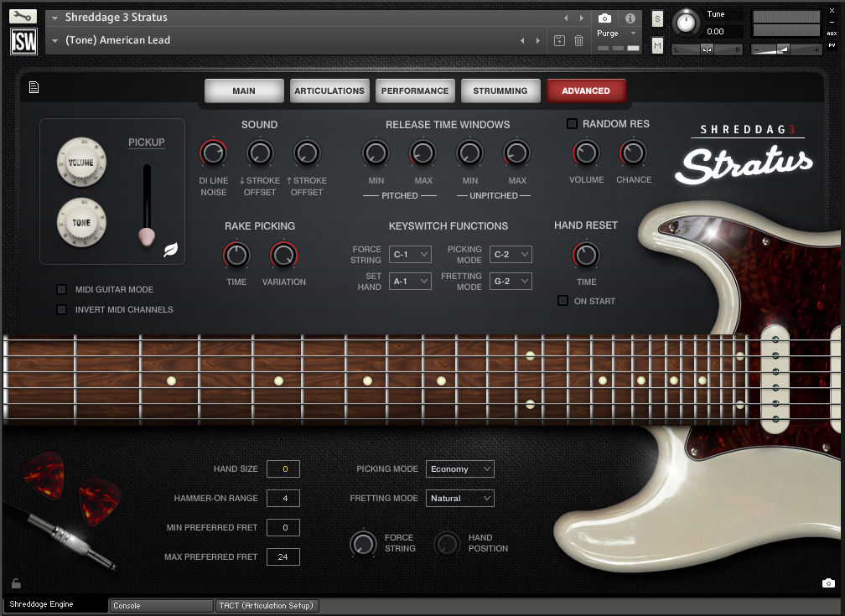The width and height of the screenshot is (845, 616).
Task: Click the document notes icon
Action: point(34,87)
